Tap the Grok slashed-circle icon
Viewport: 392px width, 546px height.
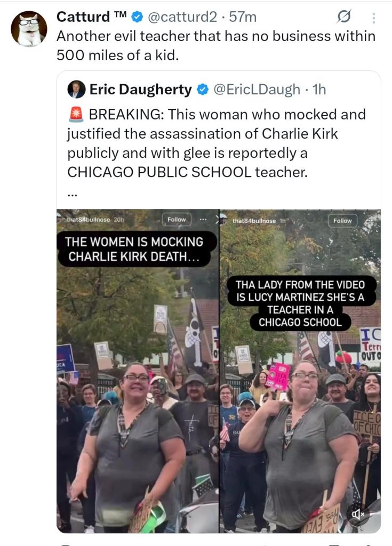pos(343,17)
